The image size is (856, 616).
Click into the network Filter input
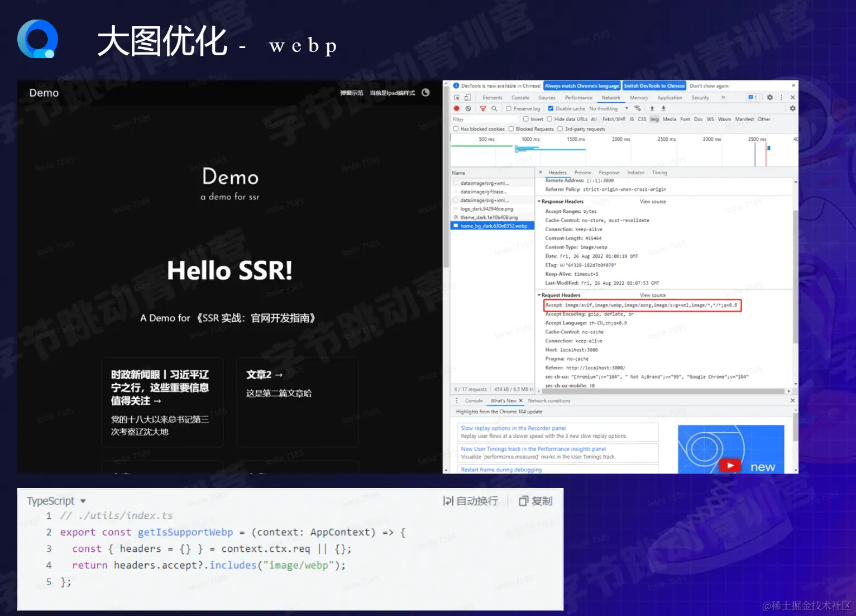tap(485, 119)
